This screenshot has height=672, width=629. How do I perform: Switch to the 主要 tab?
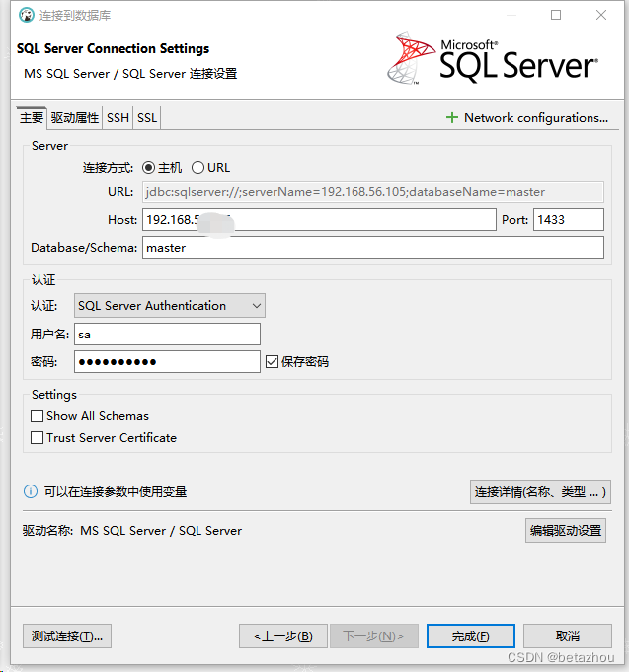[x=32, y=117]
